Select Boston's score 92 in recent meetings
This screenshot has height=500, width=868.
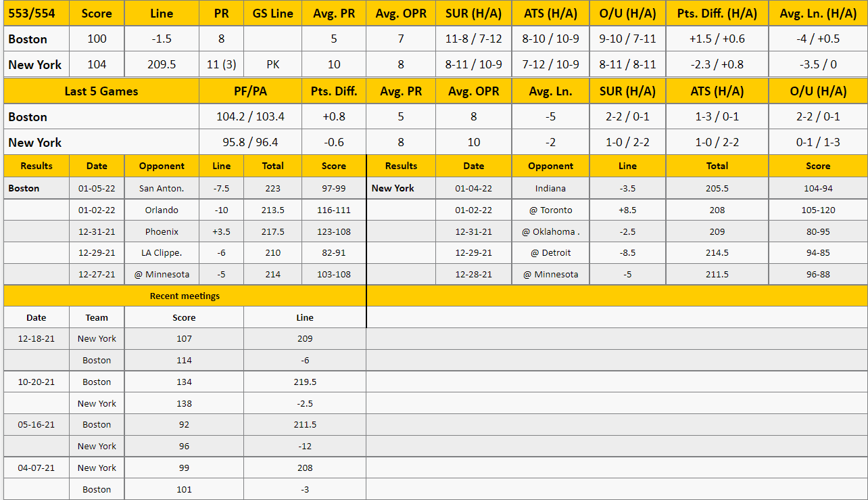pos(184,425)
